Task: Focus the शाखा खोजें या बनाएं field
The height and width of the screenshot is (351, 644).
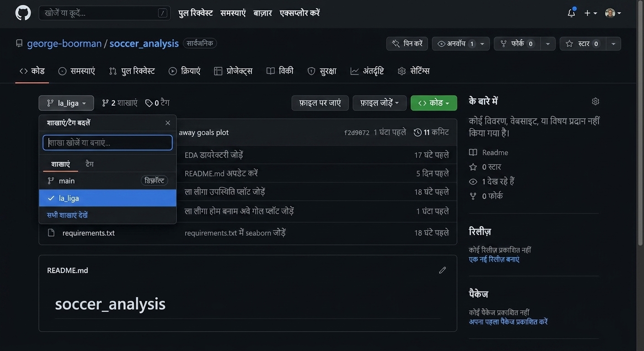Action: tap(107, 143)
